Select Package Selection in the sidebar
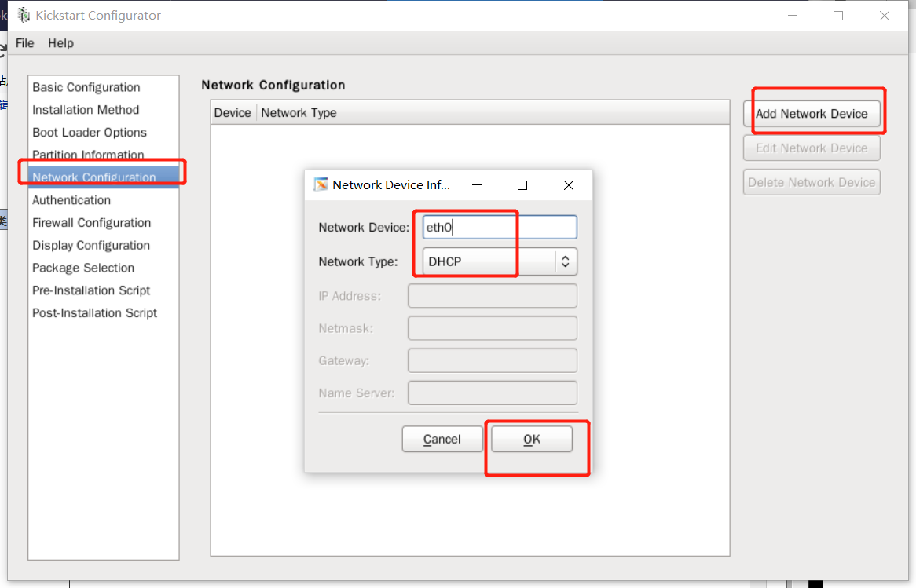916x588 pixels. tap(104, 268)
